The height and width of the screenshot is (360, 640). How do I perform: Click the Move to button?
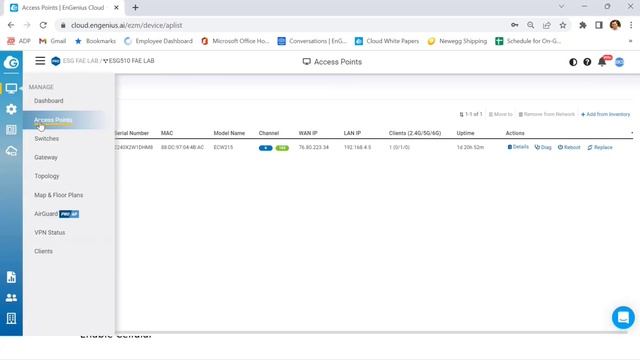tap(500, 114)
